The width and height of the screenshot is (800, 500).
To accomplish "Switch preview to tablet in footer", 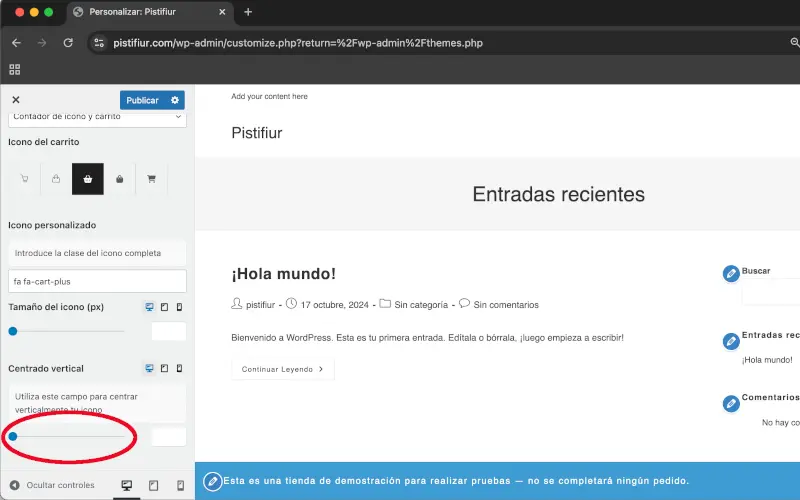I will coord(153,485).
